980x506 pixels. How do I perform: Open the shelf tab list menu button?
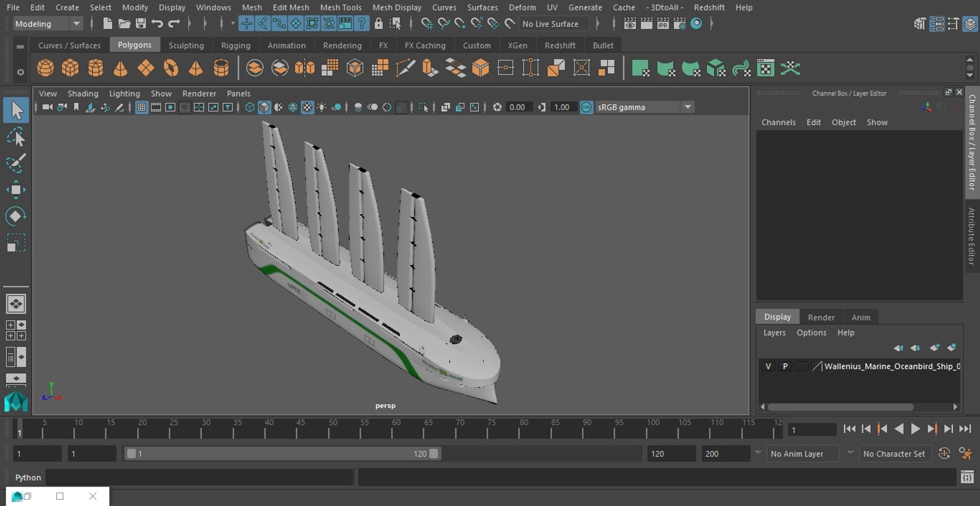point(20,46)
